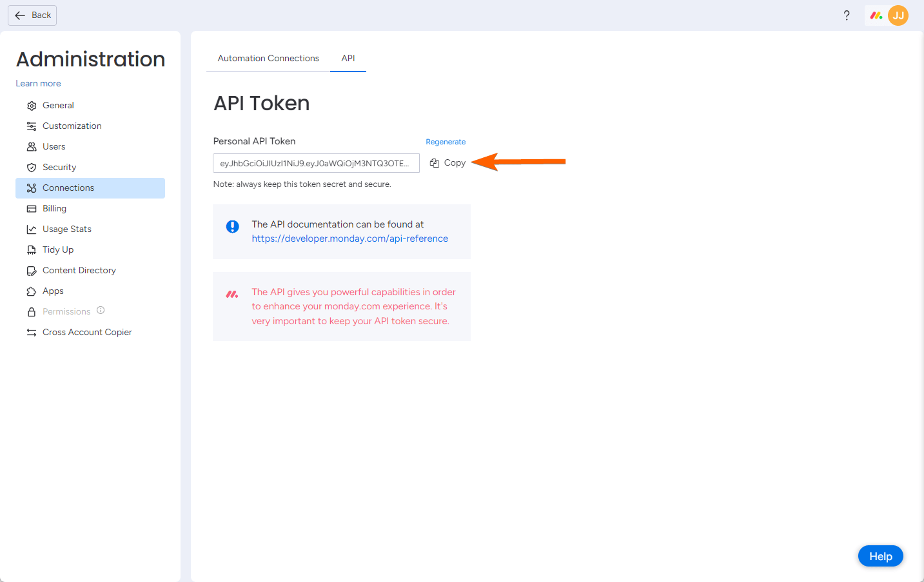Open the API documentation reference link
The image size is (924, 582).
[x=350, y=238]
